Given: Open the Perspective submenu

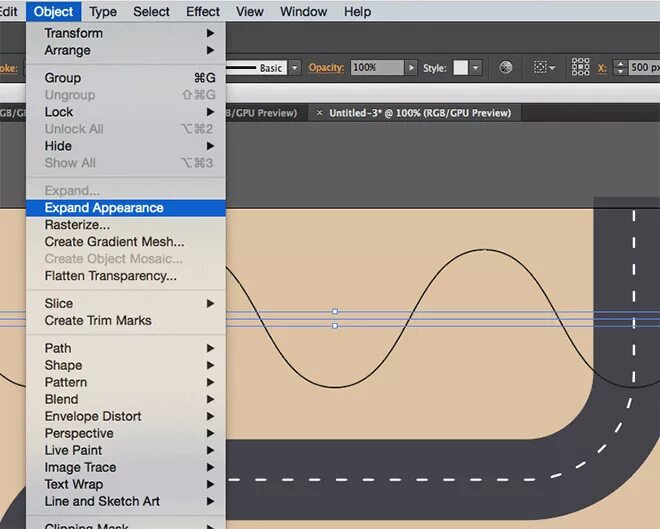Looking at the screenshot, I should point(126,433).
